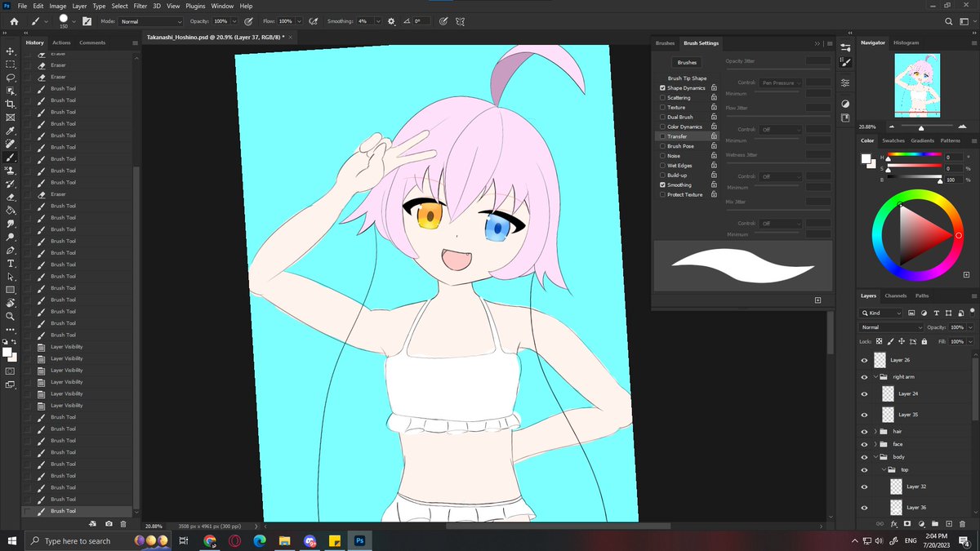Select the Eraser tool in the toolbar
980x551 pixels.
pyautogui.click(x=11, y=197)
